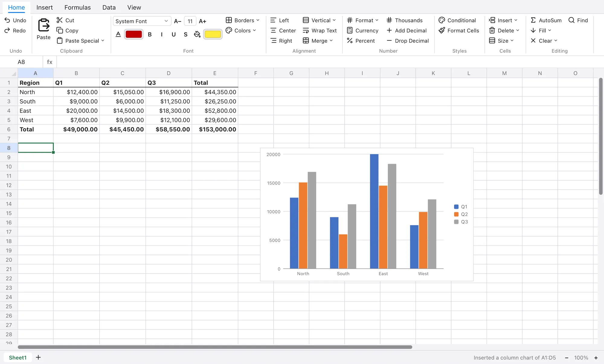This screenshot has height=364, width=604.
Task: Toggle Underline formatting
Action: coord(174,34)
